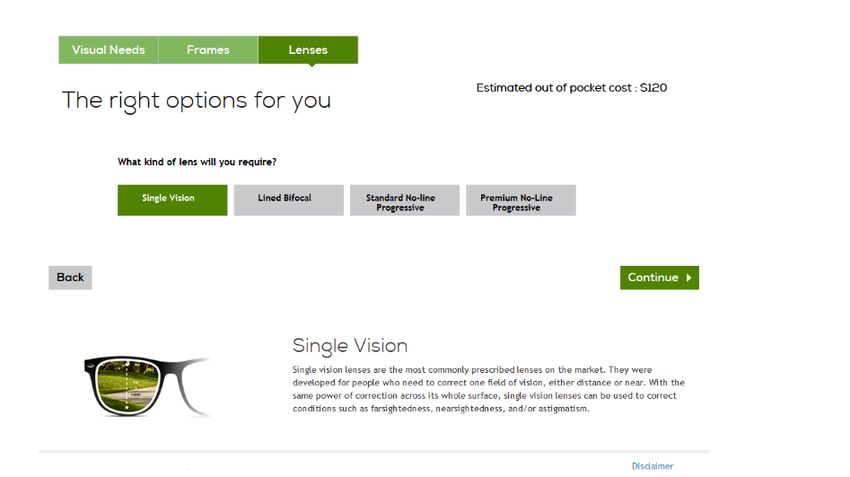Click the estimated out of pocket cost text
The width and height of the screenshot is (850, 477).
pos(571,88)
